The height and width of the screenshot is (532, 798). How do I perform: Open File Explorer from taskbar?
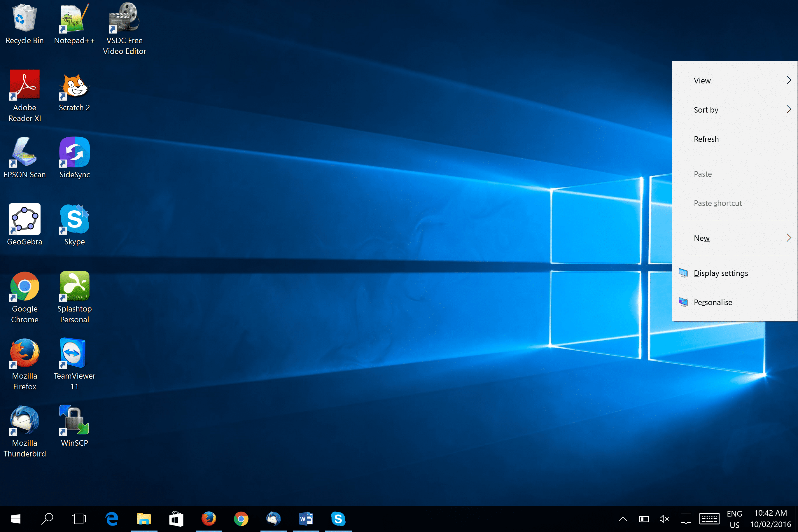144,519
